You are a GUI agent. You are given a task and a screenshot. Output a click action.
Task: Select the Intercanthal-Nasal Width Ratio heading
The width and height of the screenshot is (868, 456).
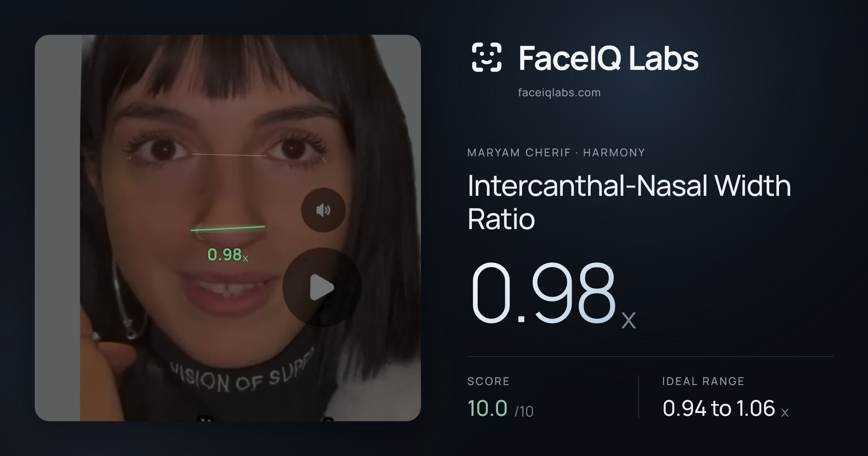click(x=629, y=202)
